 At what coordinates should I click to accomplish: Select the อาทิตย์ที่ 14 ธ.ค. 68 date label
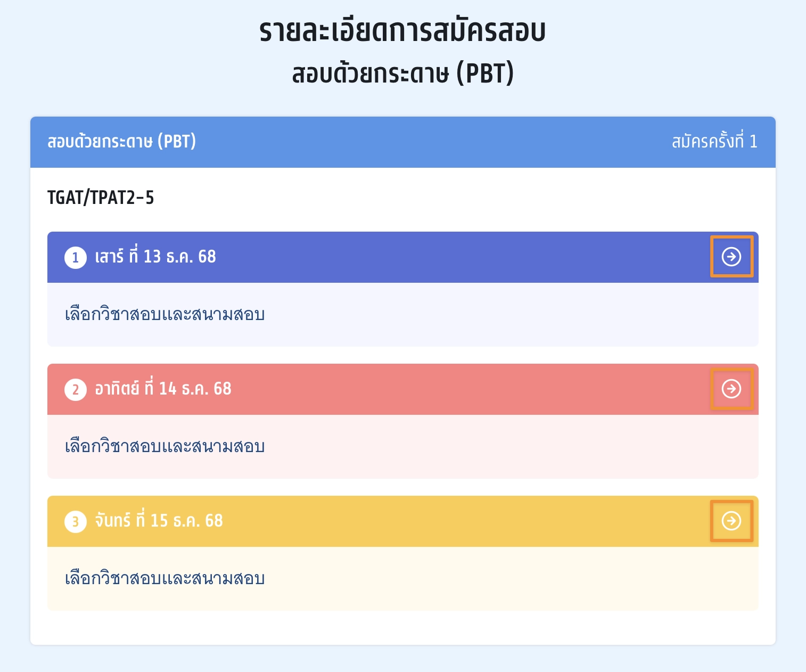[163, 389]
